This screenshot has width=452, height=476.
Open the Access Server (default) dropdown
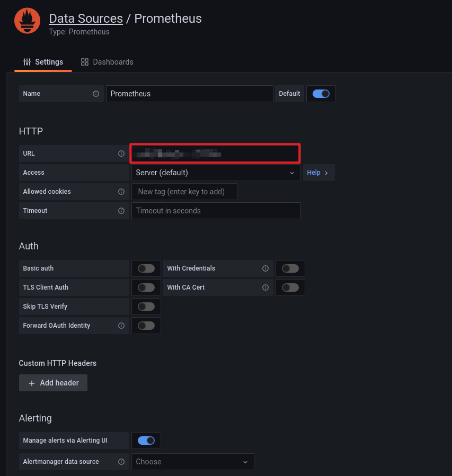pyautogui.click(x=216, y=173)
